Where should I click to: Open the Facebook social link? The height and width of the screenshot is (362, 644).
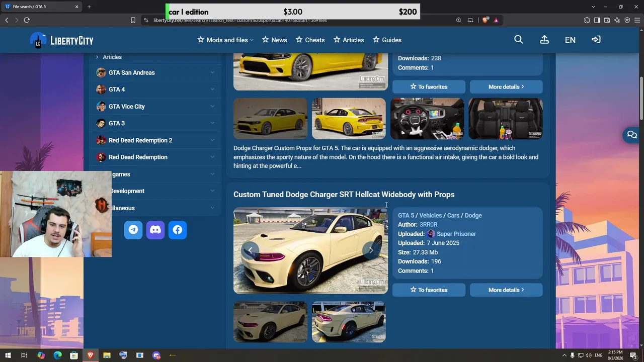point(178,230)
